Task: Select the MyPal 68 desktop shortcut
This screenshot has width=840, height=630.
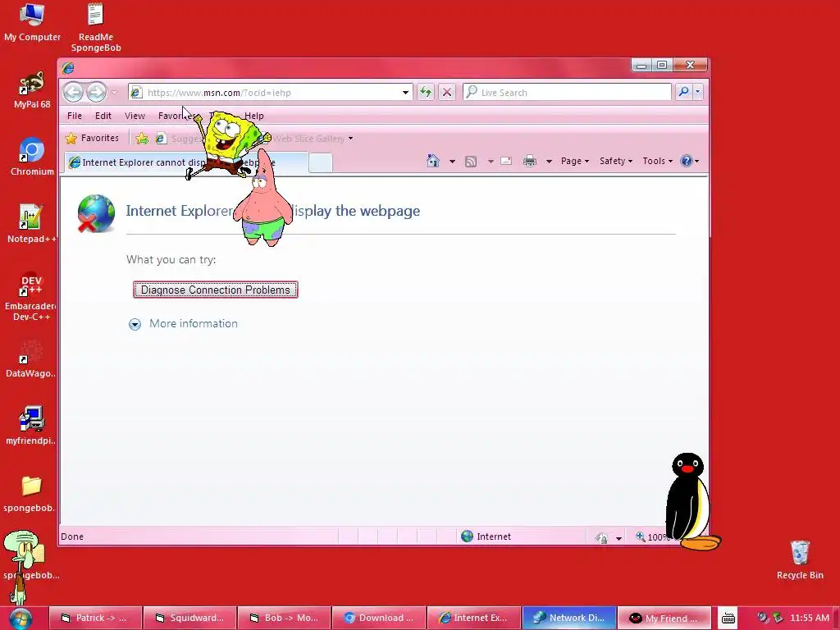Action: pos(32,89)
